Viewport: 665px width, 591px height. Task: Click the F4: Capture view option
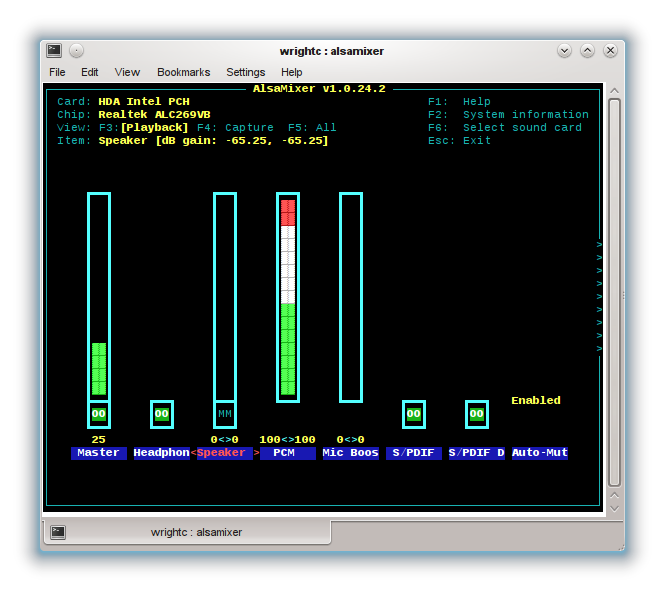235,128
